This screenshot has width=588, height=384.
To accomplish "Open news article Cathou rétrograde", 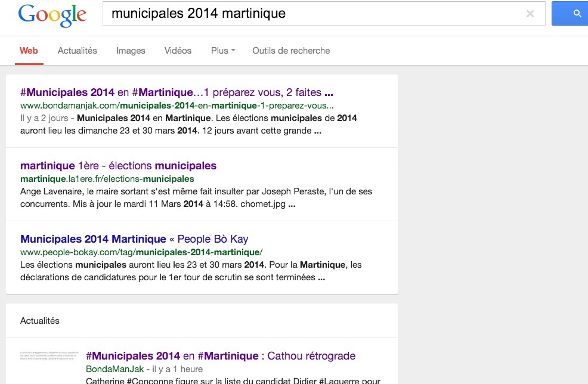I will click(221, 355).
